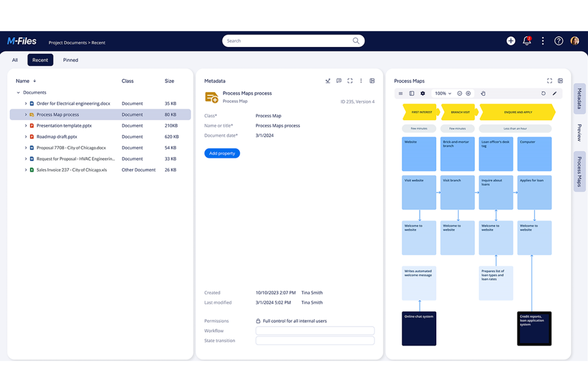Open the hamburger menu in map toolbar
The image size is (588, 392).
400,93
